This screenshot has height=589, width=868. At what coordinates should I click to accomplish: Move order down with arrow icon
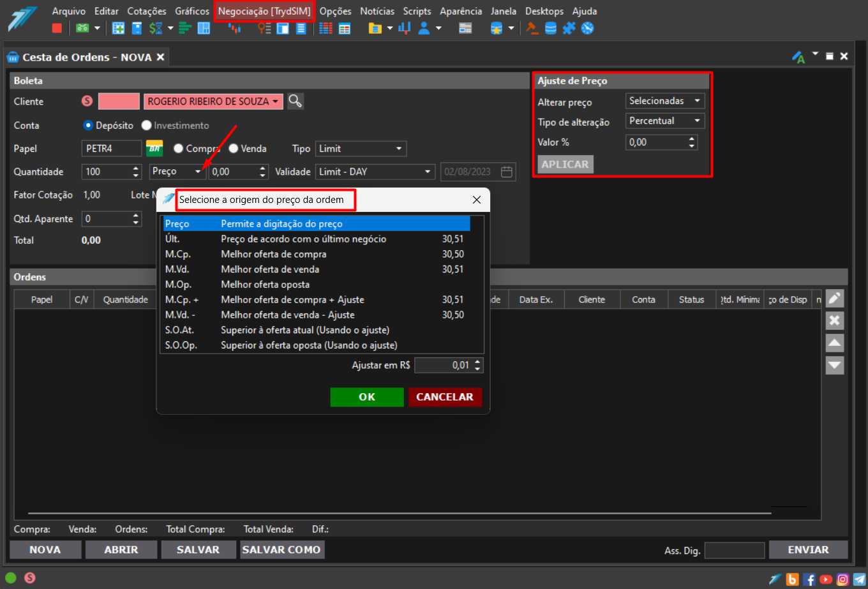click(x=835, y=365)
